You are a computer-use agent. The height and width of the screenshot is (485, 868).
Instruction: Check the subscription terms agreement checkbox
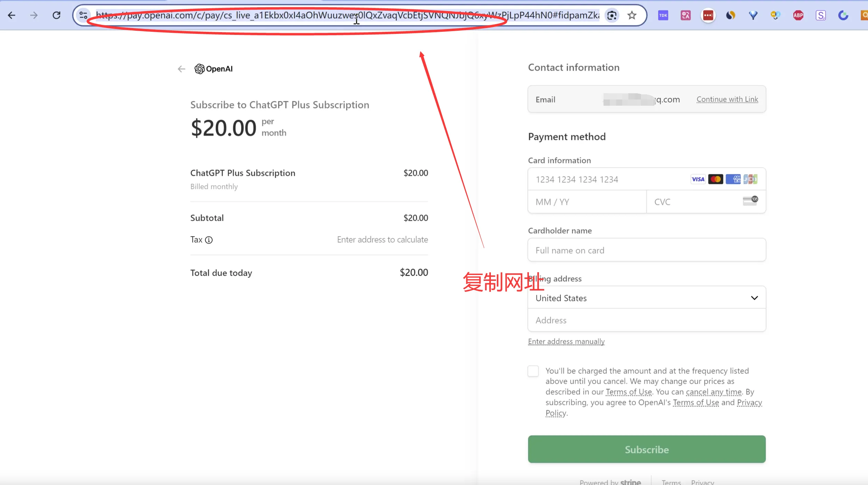533,371
